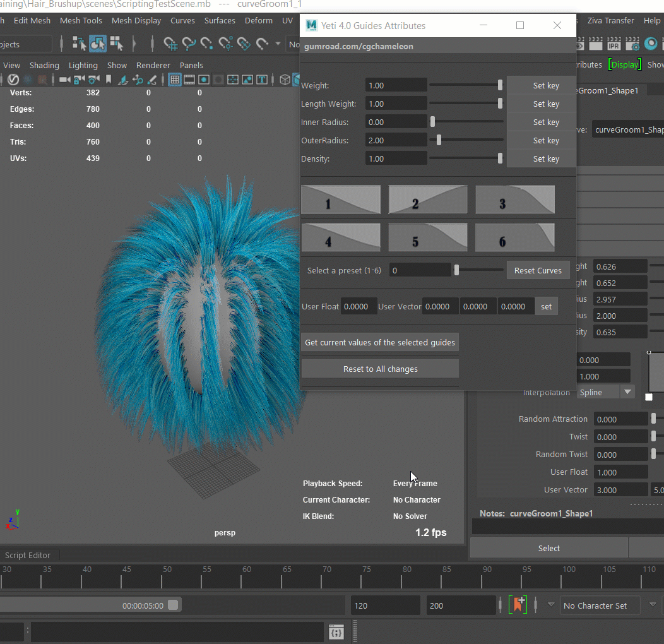The image size is (664, 644).
Task: Click the OuterRadius slider handle
Action: pos(439,140)
